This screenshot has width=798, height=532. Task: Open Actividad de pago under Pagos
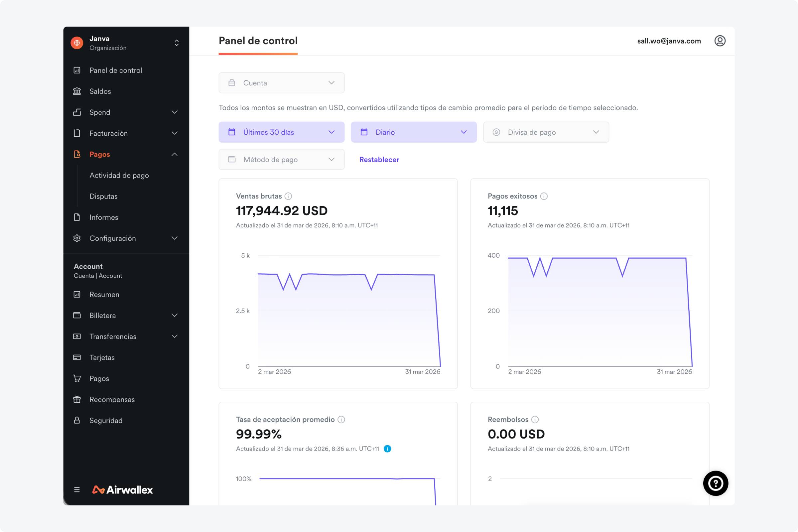coord(119,175)
